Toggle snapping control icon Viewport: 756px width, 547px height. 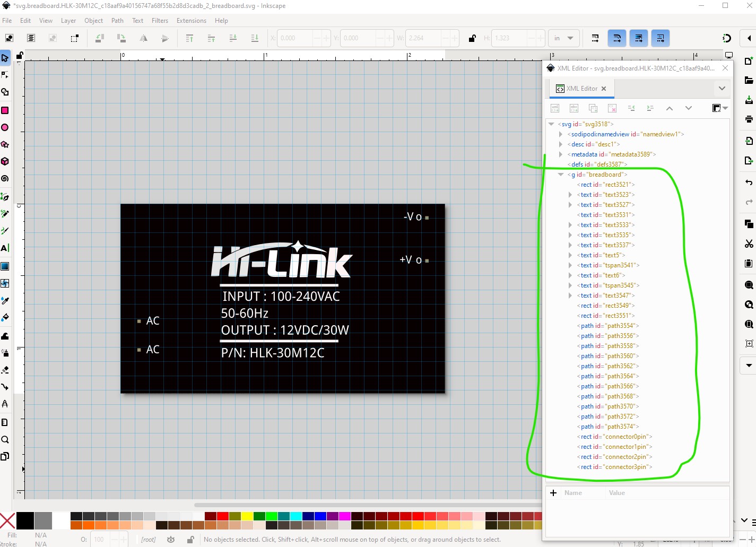click(x=727, y=38)
